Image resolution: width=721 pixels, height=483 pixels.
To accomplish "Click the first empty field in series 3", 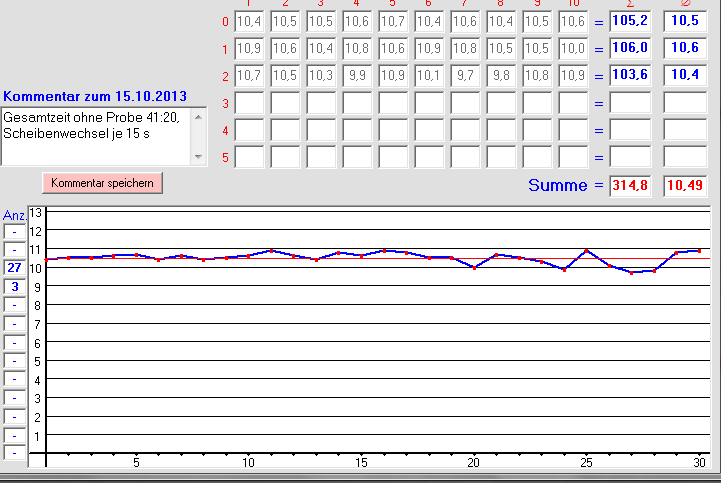I will click(x=249, y=102).
